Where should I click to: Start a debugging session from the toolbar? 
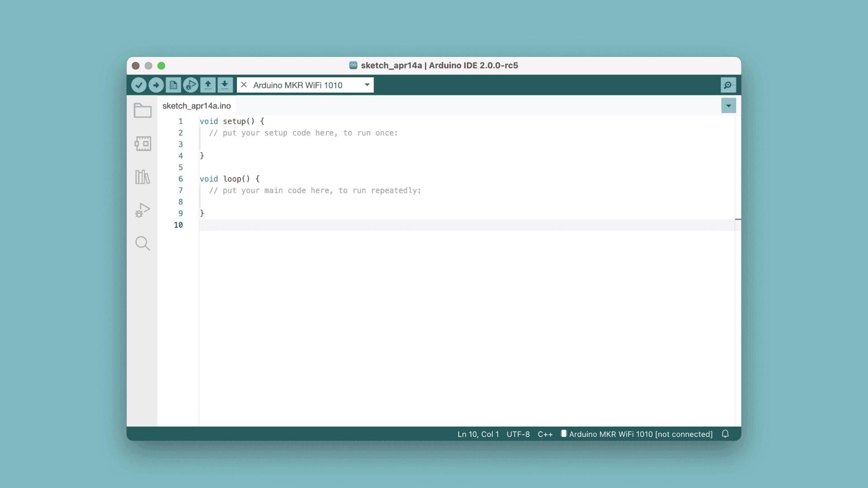190,85
